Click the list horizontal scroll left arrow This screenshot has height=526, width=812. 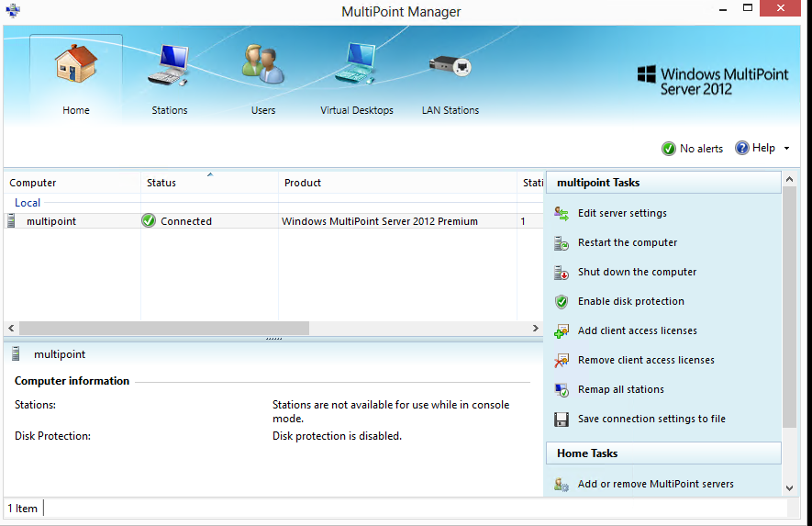tap(11, 328)
